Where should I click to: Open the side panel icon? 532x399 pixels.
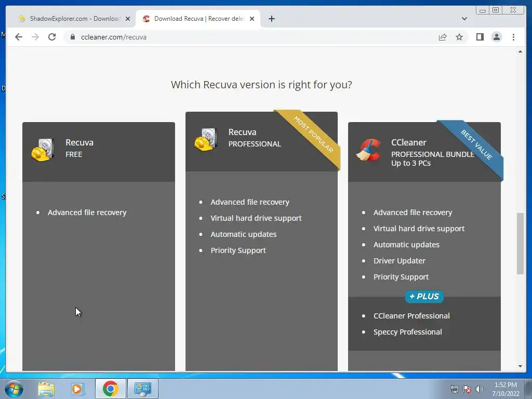click(480, 37)
